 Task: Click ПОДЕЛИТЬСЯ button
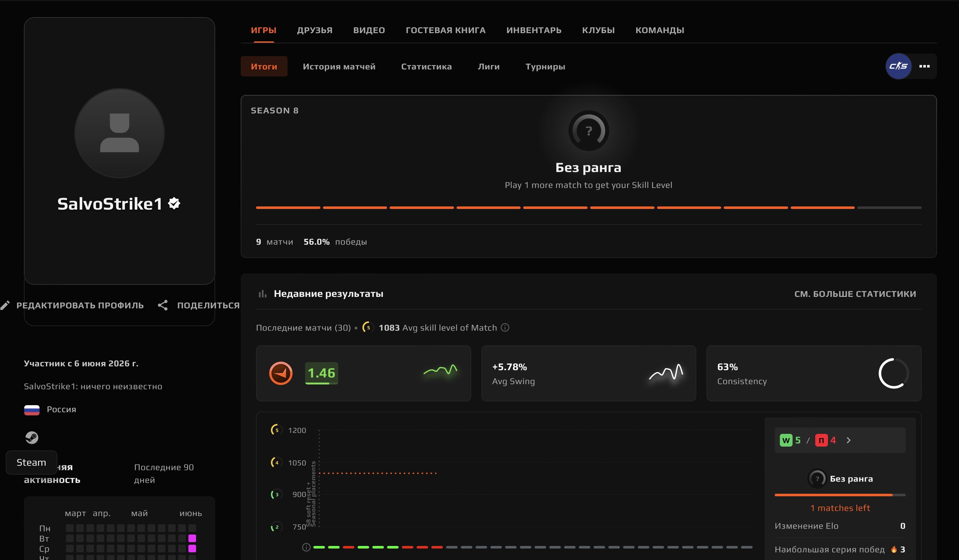click(x=208, y=305)
